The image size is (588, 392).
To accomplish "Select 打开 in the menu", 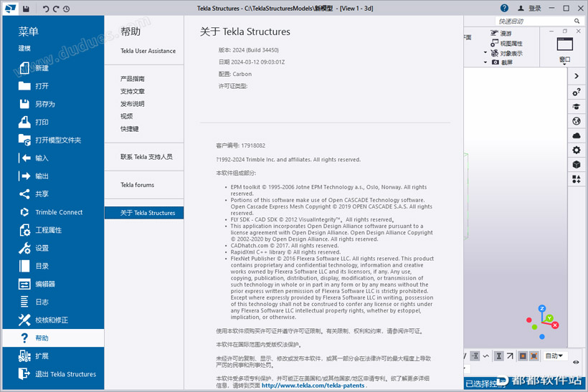I will pos(53,86).
